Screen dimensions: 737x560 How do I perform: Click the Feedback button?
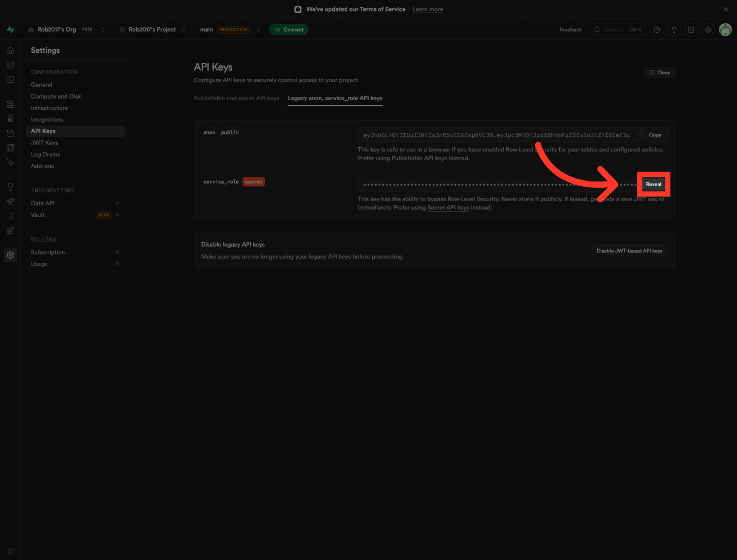coord(570,30)
